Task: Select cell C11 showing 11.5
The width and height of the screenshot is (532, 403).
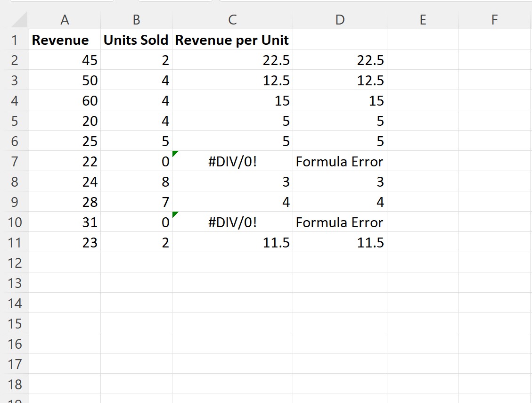Action: coord(232,242)
